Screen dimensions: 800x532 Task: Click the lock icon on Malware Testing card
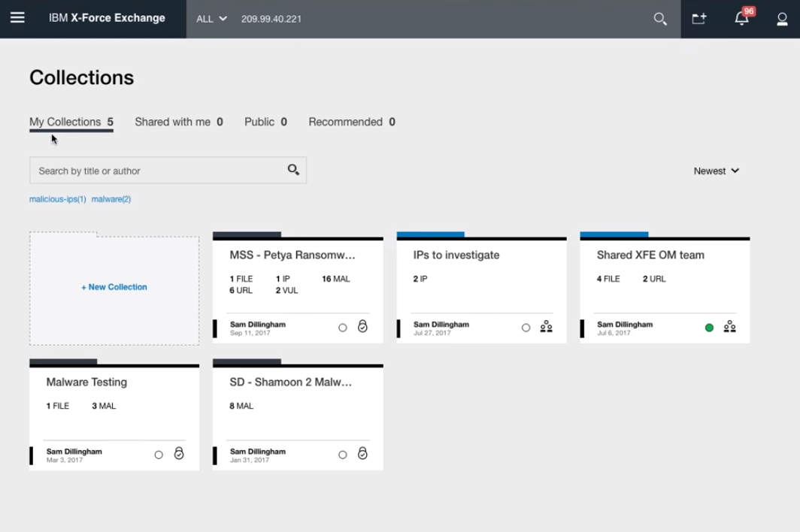179,454
